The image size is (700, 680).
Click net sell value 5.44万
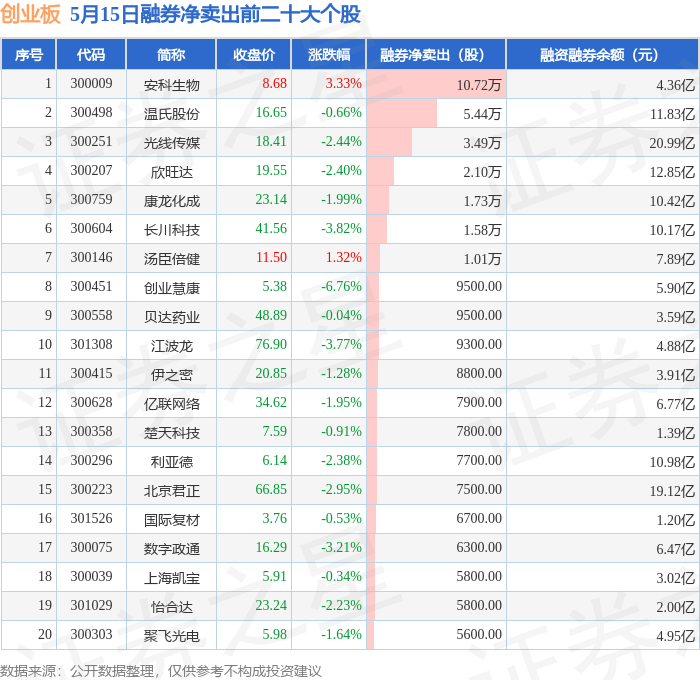(482, 114)
